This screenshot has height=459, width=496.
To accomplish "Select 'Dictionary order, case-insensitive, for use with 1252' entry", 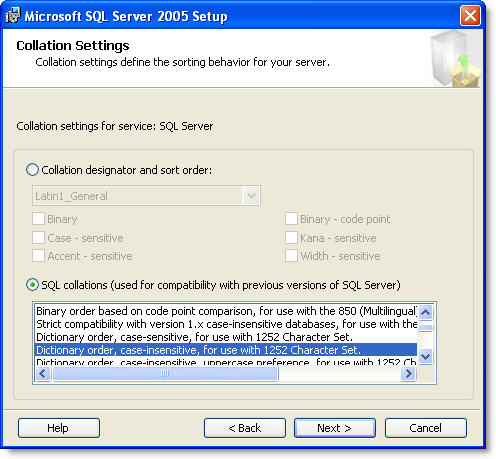I will point(226,350).
